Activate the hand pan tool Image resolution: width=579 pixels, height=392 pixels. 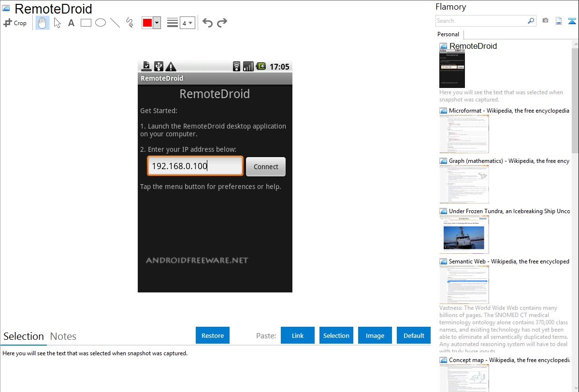[43, 23]
